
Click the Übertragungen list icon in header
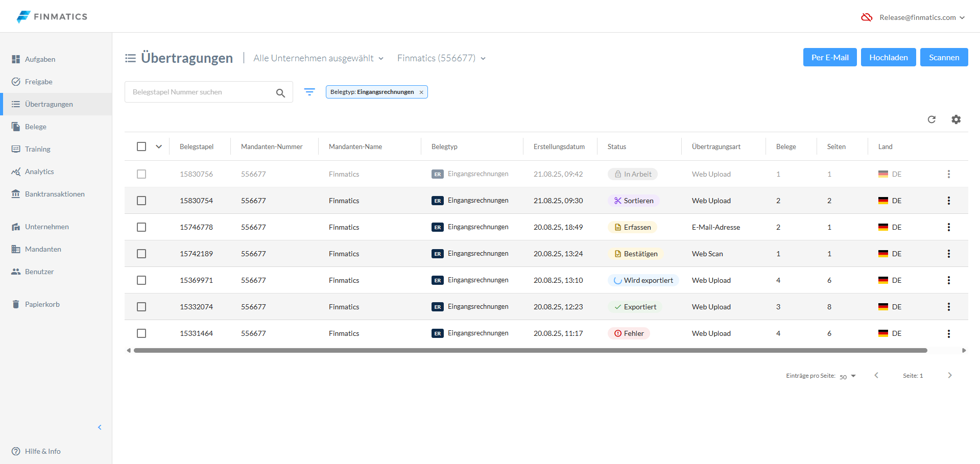[130, 58]
